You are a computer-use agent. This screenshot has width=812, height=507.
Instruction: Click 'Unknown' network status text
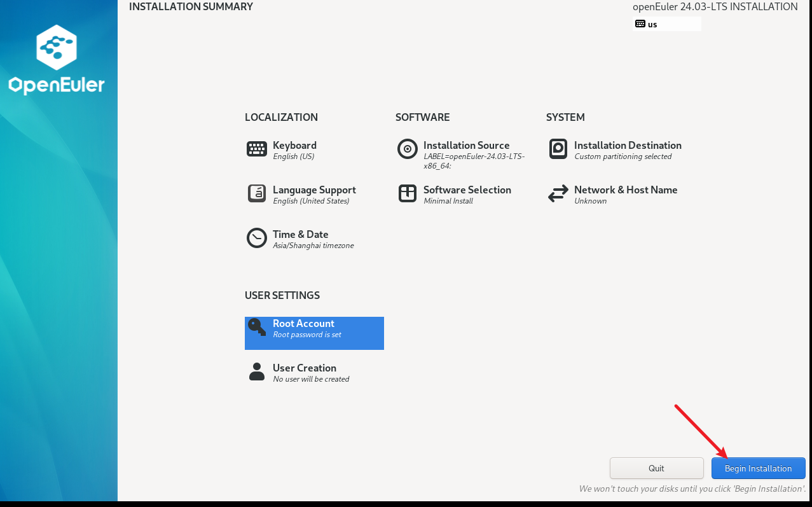[x=590, y=201]
